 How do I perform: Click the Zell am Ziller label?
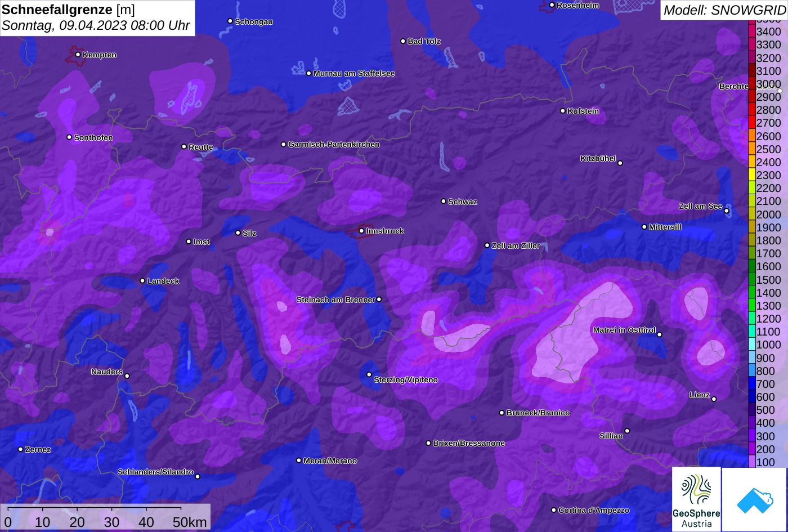[516, 245]
